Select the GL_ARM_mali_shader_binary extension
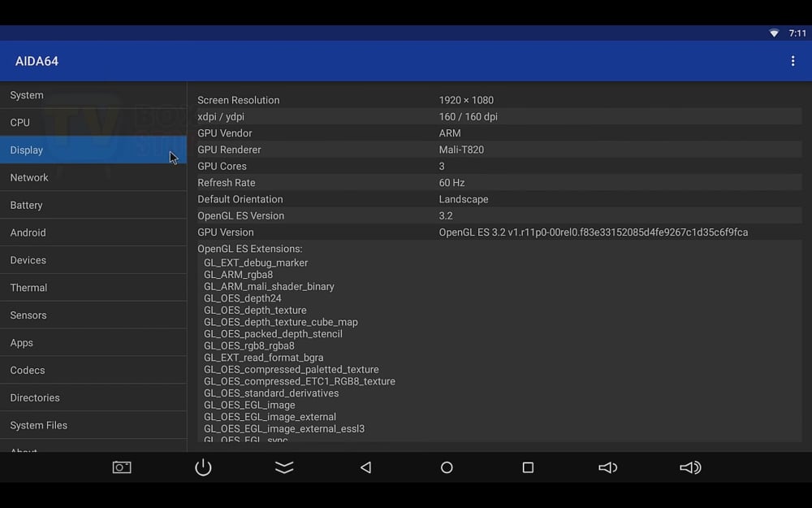Viewport: 812px width, 508px height. [x=269, y=287]
